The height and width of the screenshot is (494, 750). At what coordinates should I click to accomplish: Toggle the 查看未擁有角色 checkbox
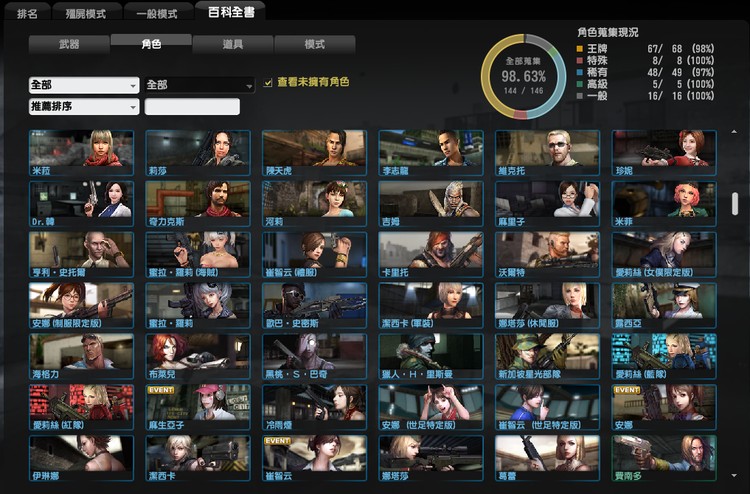(268, 82)
